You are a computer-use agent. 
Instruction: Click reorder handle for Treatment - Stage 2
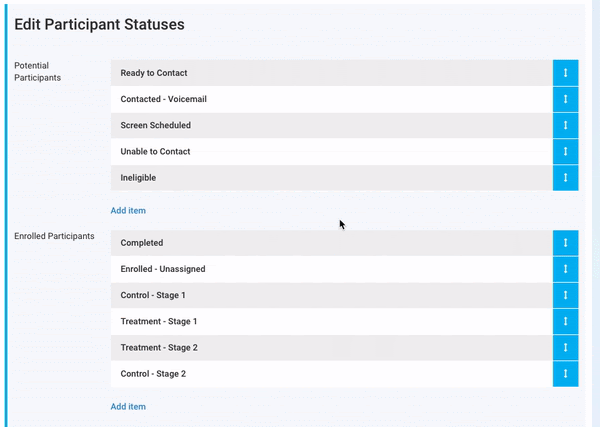(x=565, y=347)
